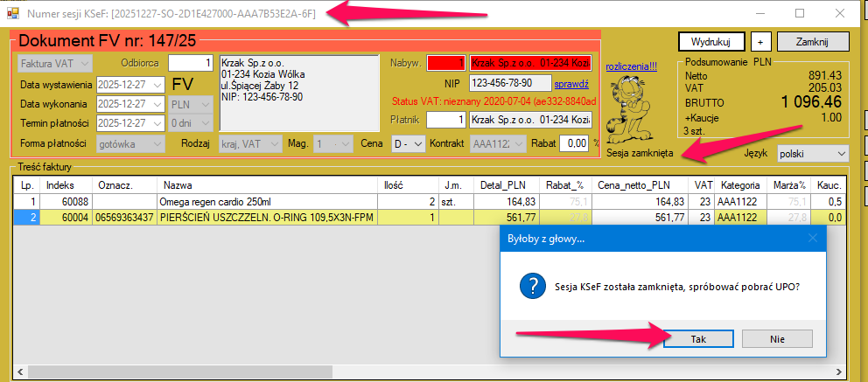Viewport: 868px width, 382px height.
Task: Confirm UPO download with Tak
Action: click(x=698, y=339)
